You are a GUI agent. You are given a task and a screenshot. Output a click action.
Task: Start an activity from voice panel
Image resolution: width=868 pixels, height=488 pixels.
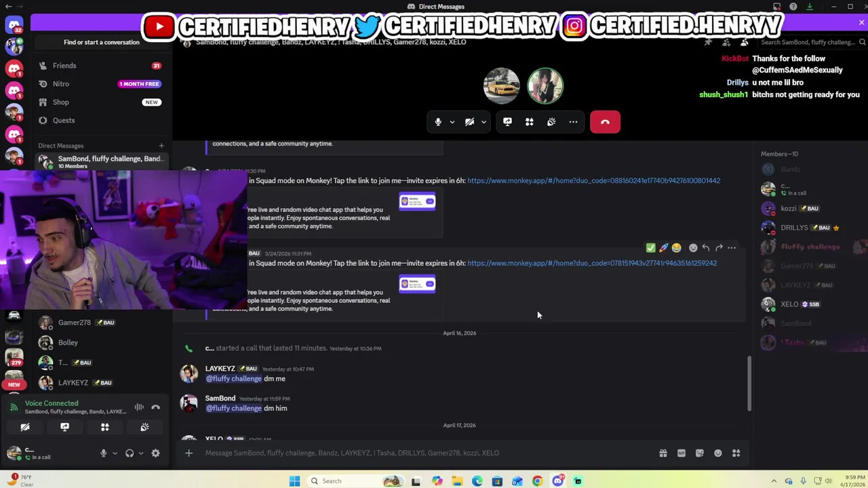(x=104, y=427)
